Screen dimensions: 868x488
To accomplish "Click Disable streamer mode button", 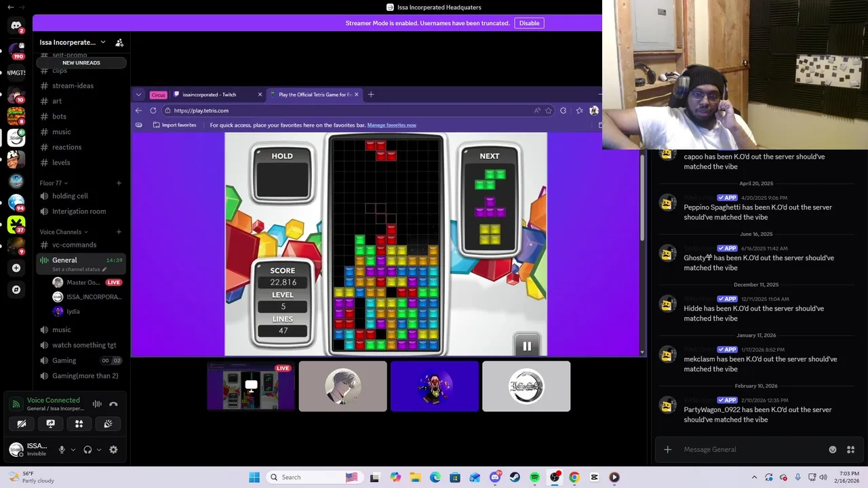I will point(529,23).
